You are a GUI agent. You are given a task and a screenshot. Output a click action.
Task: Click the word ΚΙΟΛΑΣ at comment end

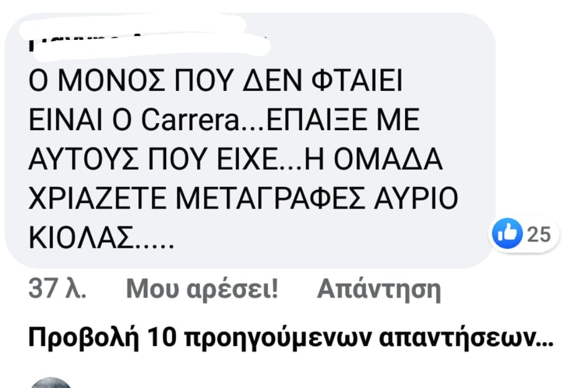tap(82, 238)
